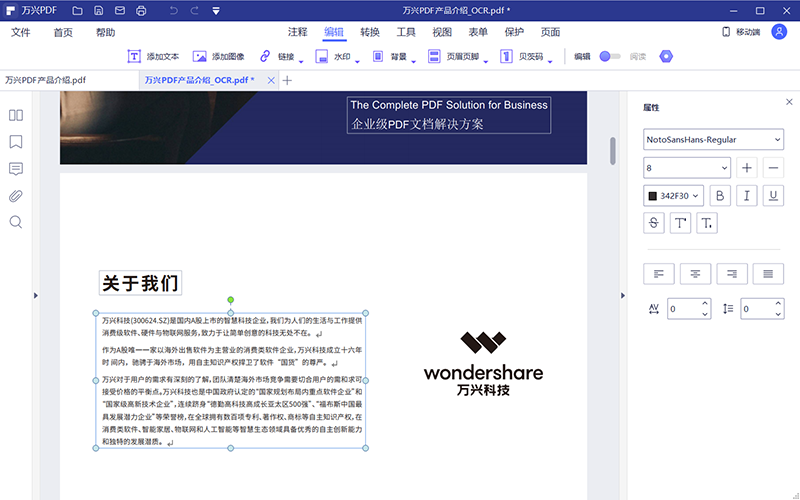Toggle subscript formatting

click(707, 223)
